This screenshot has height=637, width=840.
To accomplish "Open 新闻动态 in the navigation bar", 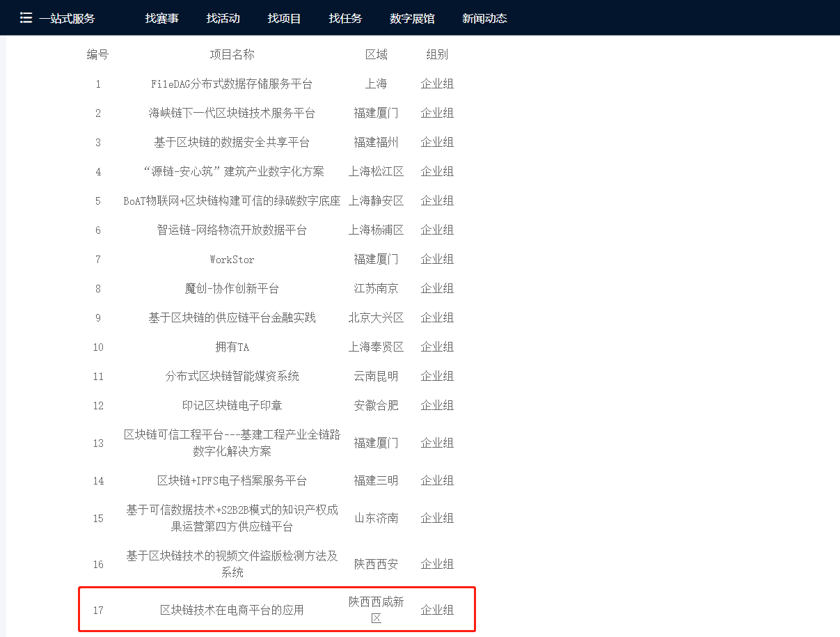I will (x=484, y=18).
